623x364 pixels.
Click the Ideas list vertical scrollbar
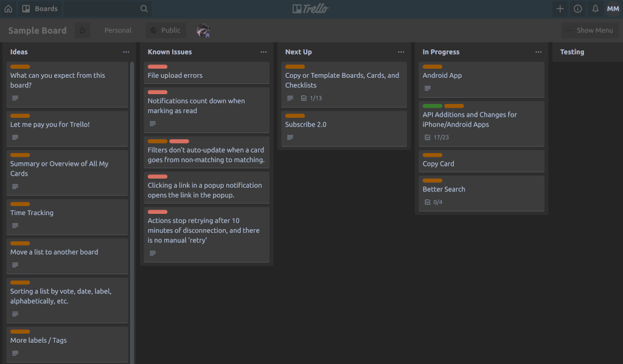click(x=132, y=212)
